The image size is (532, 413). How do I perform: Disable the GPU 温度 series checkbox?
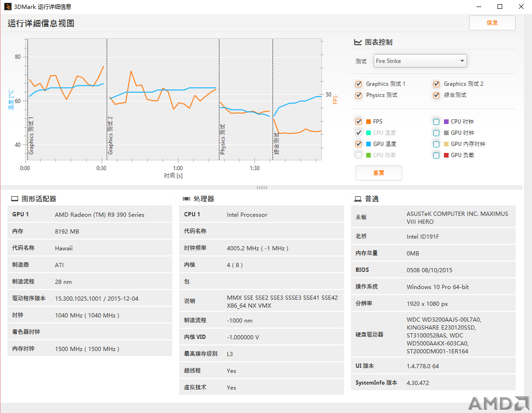(x=358, y=144)
